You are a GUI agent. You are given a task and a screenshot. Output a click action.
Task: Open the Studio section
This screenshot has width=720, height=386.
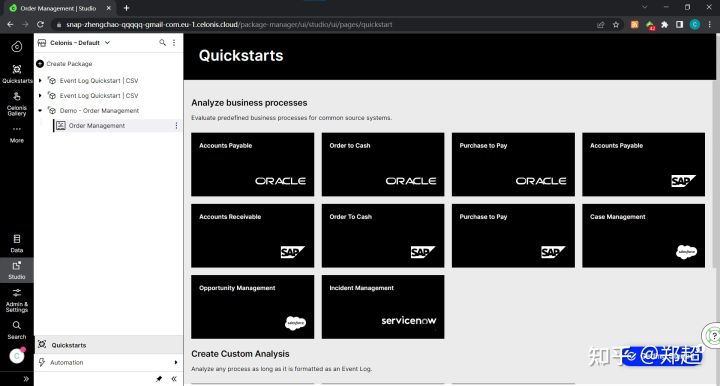(17, 270)
